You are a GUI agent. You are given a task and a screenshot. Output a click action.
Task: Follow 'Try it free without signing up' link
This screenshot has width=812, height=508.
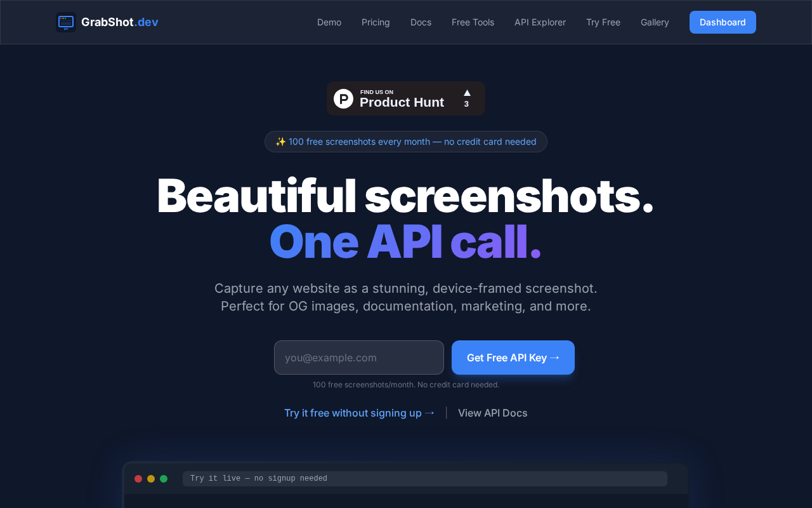click(360, 413)
